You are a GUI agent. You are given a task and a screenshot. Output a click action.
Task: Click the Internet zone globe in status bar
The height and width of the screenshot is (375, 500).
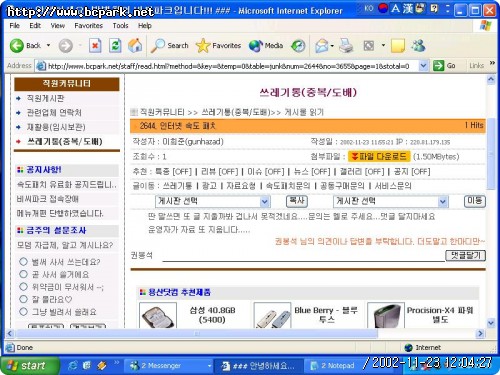point(408,348)
